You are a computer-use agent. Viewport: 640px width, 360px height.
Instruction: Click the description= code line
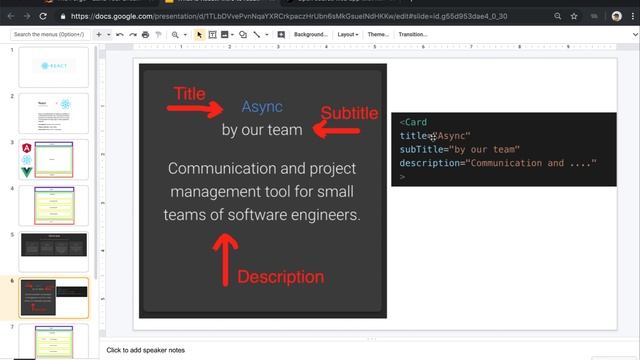[498, 163]
